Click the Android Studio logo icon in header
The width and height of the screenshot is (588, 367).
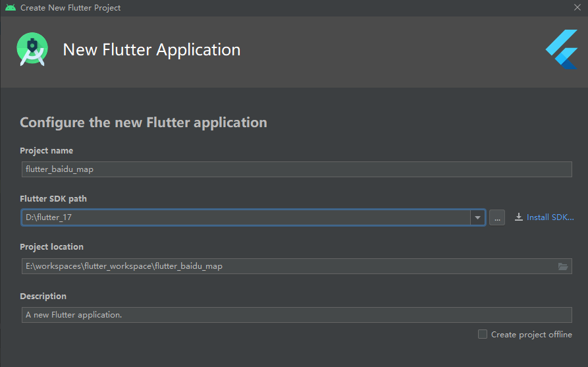(32, 49)
